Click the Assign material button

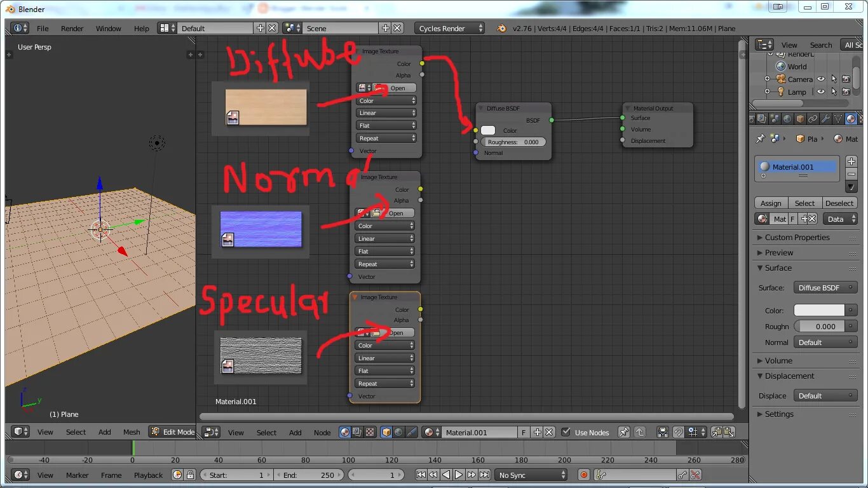coord(771,203)
